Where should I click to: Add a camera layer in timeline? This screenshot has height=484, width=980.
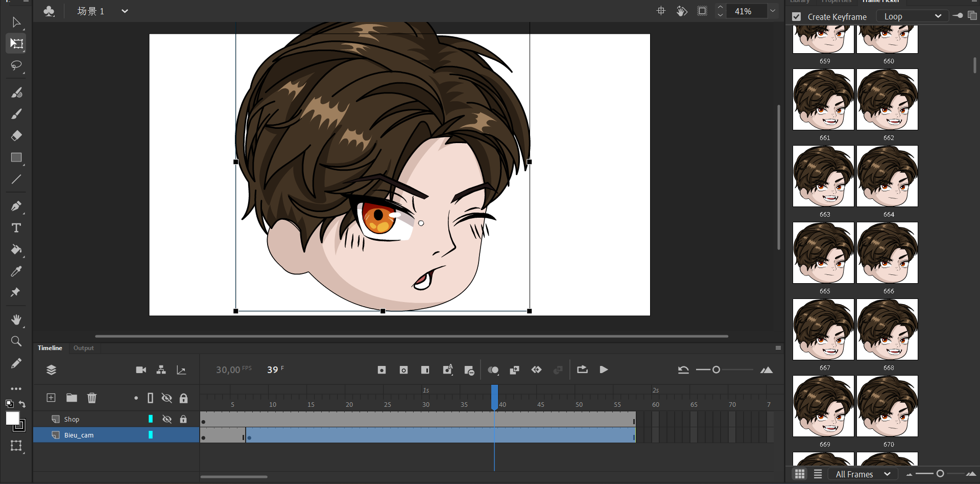pyautogui.click(x=141, y=370)
